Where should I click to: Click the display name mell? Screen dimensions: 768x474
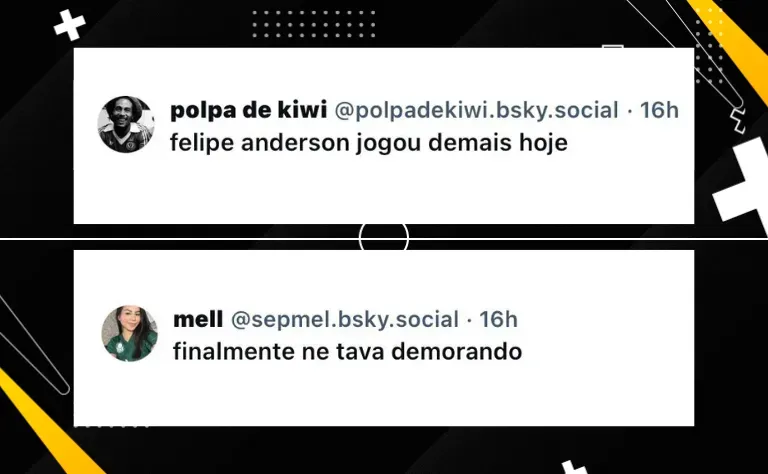(x=198, y=319)
